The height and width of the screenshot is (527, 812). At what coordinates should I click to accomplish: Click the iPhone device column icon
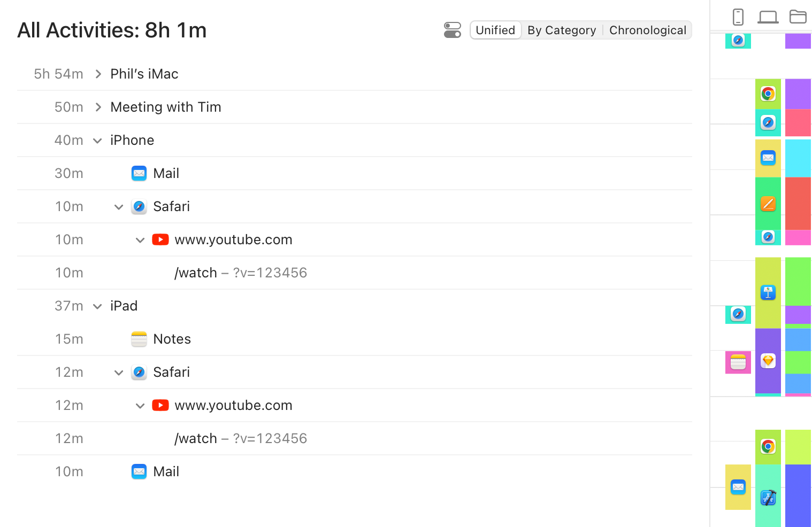pos(738,17)
